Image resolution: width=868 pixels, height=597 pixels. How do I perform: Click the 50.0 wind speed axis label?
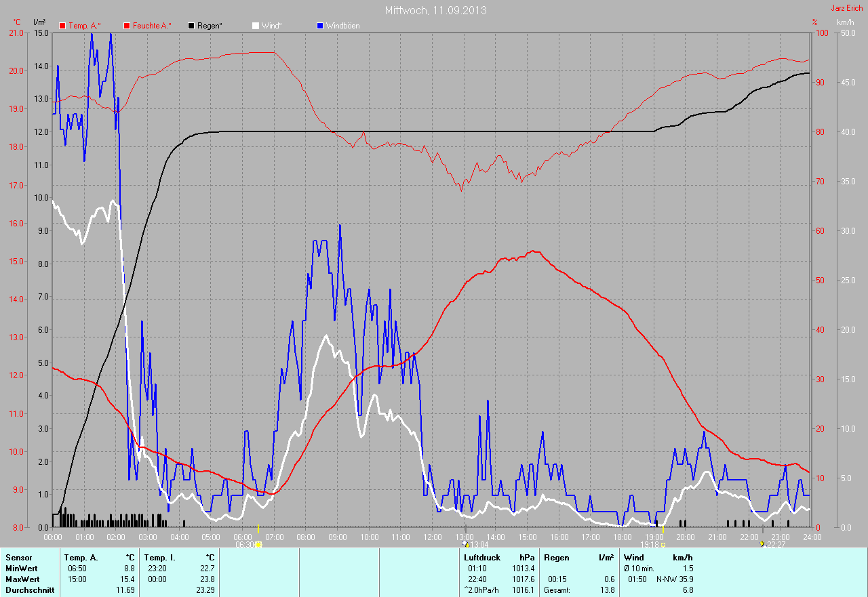pos(848,33)
